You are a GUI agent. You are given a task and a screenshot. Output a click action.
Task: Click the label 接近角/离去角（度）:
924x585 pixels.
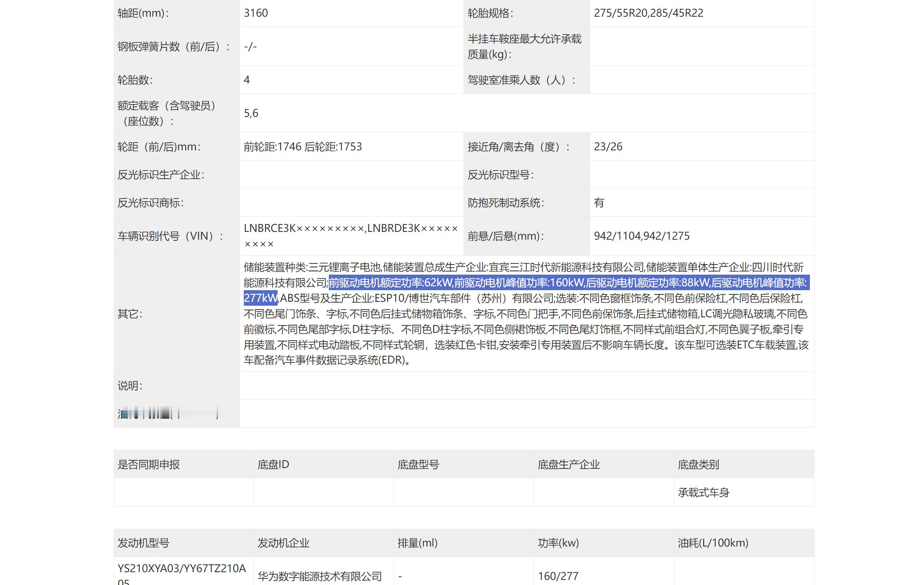tap(519, 146)
